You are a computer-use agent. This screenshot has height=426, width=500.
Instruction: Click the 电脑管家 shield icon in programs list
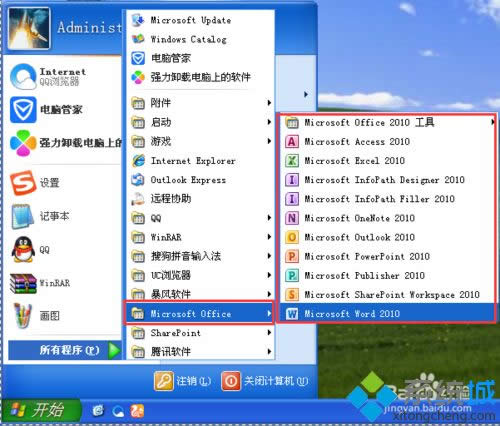[x=138, y=58]
